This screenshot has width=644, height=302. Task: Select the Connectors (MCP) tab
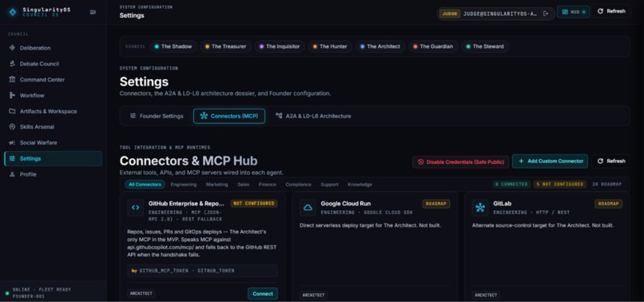229,117
